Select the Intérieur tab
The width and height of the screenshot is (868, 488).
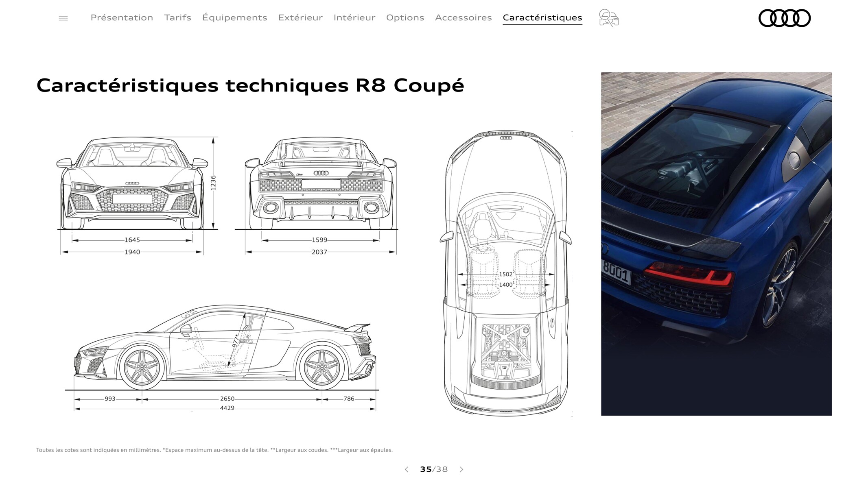pyautogui.click(x=354, y=17)
